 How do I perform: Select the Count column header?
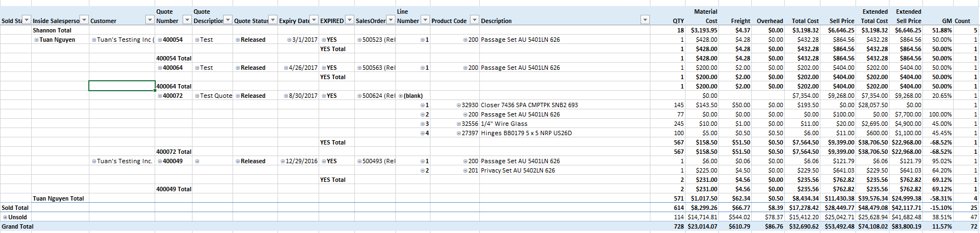962,21
